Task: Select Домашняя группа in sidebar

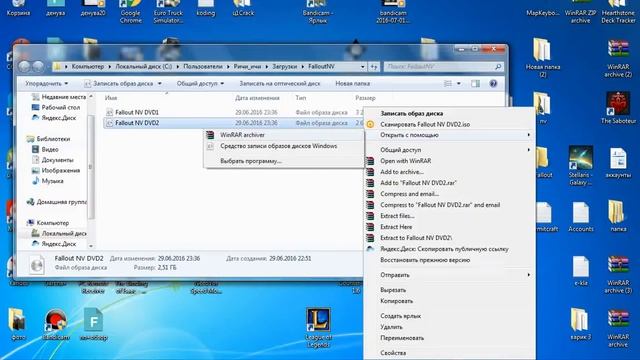Action: pyautogui.click(x=57, y=202)
